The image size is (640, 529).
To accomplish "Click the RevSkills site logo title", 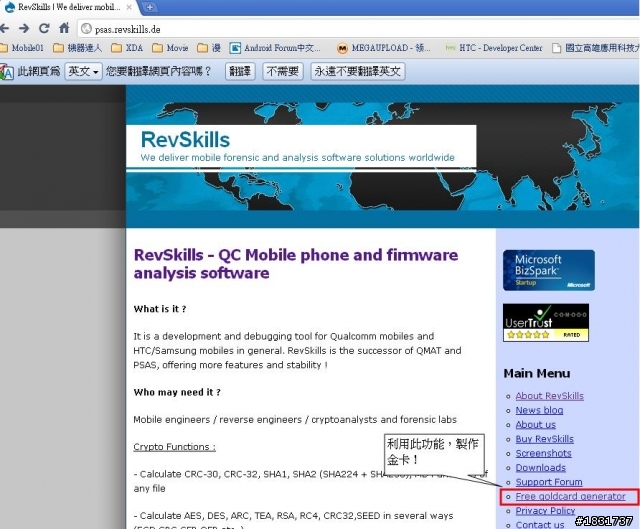I will [x=185, y=140].
